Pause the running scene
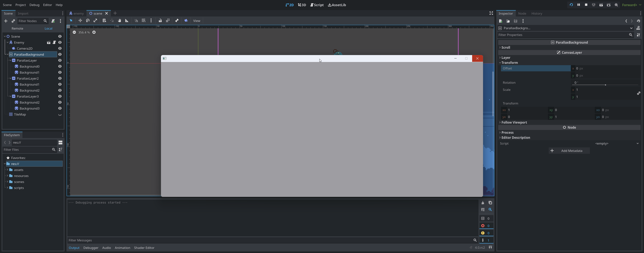This screenshot has width=644, height=253. click(x=579, y=5)
